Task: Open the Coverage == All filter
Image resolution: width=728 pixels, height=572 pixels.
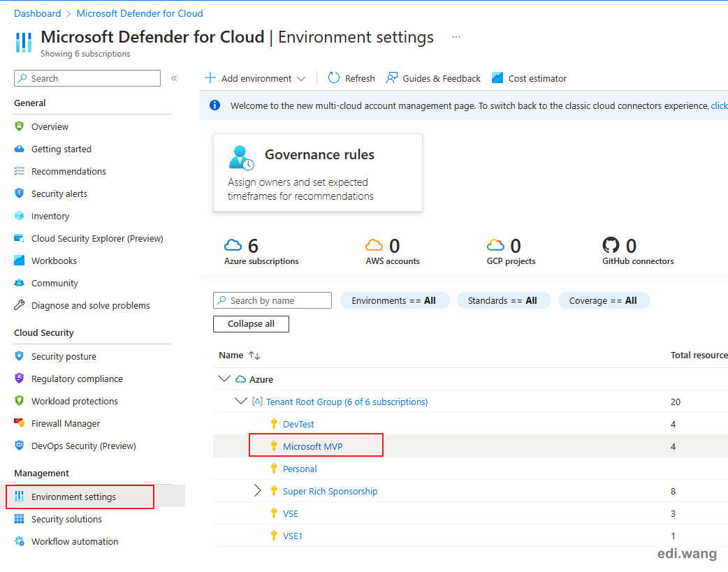Action: 603,300
